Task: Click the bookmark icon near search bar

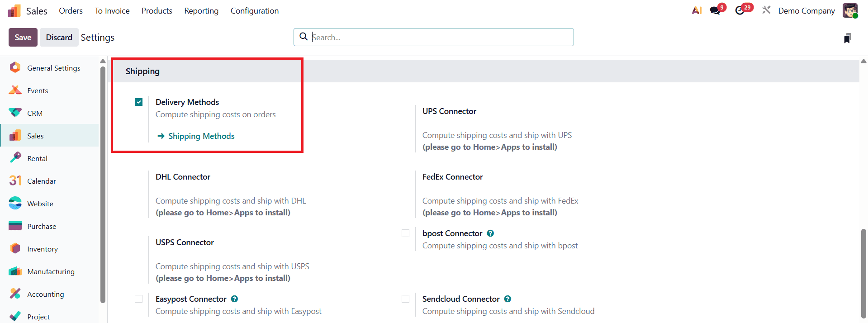Action: pos(847,38)
